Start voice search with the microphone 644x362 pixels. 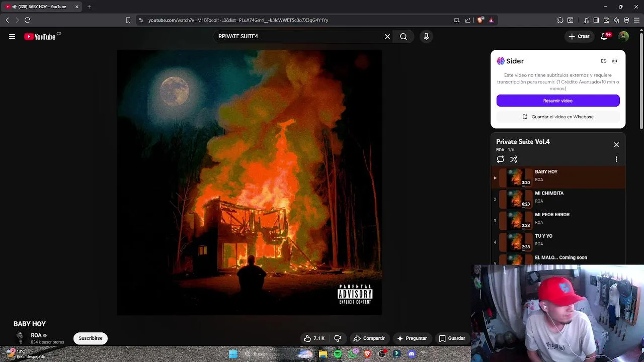(426, 36)
